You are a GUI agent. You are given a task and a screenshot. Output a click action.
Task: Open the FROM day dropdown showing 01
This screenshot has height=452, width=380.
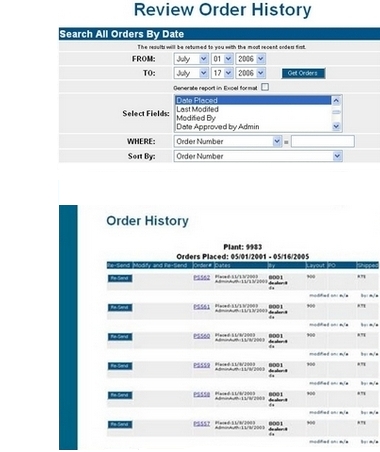222,59
